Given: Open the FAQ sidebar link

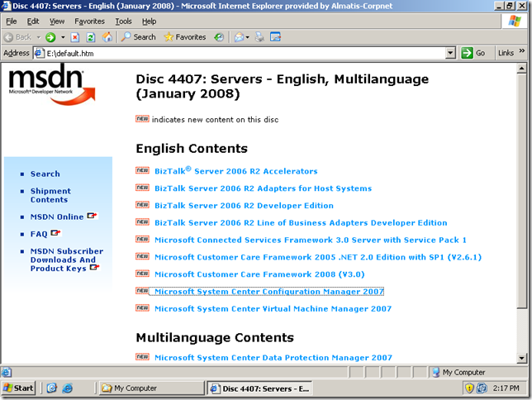Looking at the screenshot, I should (39, 234).
